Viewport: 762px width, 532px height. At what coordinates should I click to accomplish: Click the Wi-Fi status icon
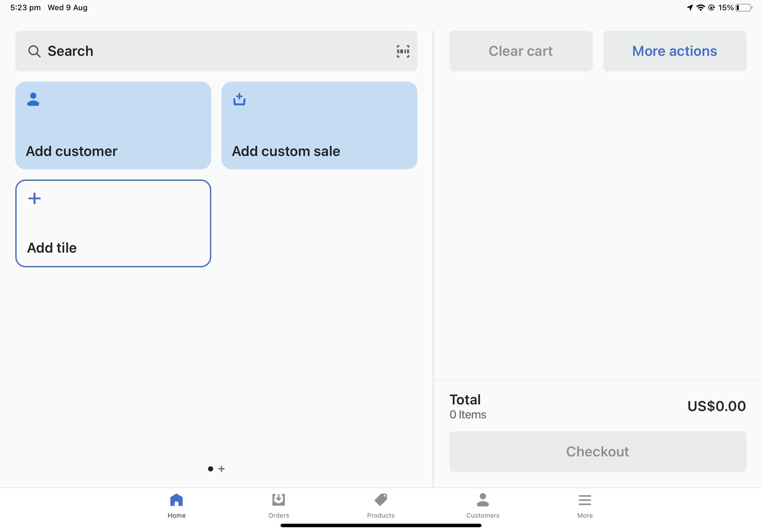700,8
